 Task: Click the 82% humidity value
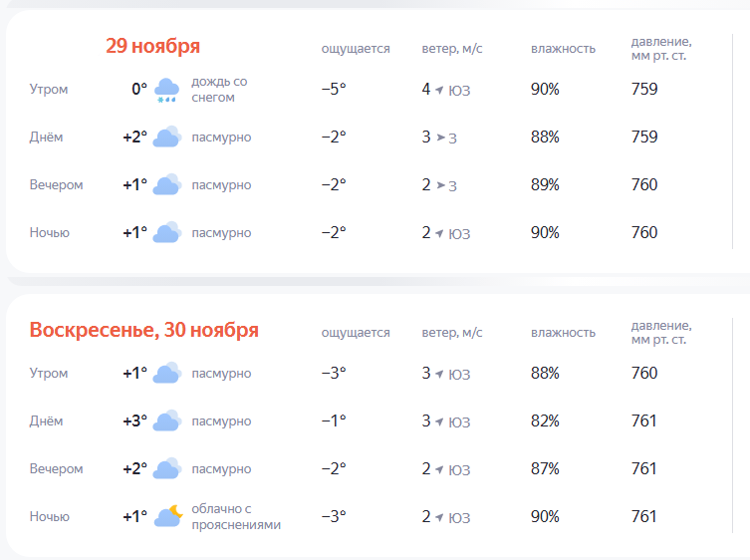click(x=545, y=421)
